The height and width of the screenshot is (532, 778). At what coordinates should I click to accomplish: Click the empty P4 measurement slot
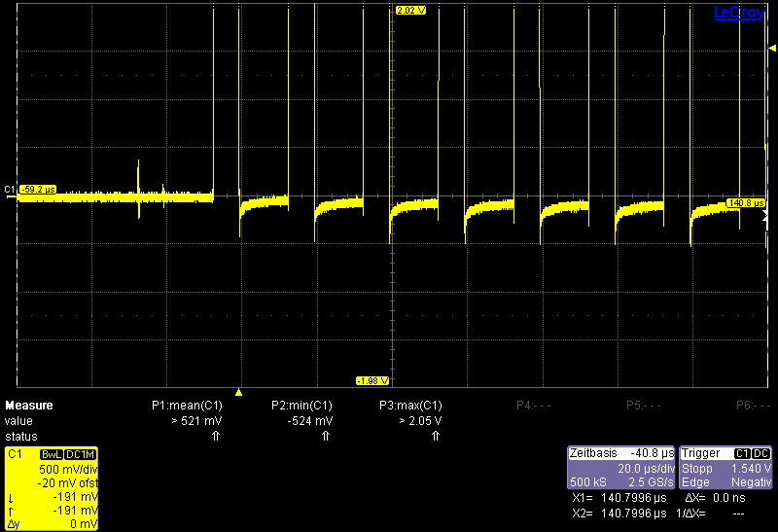530,406
